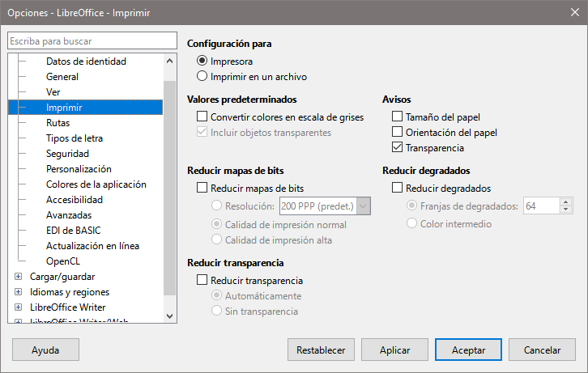Click the options tree scrollbar thumb
This screenshot has height=373, width=588.
tap(169, 187)
